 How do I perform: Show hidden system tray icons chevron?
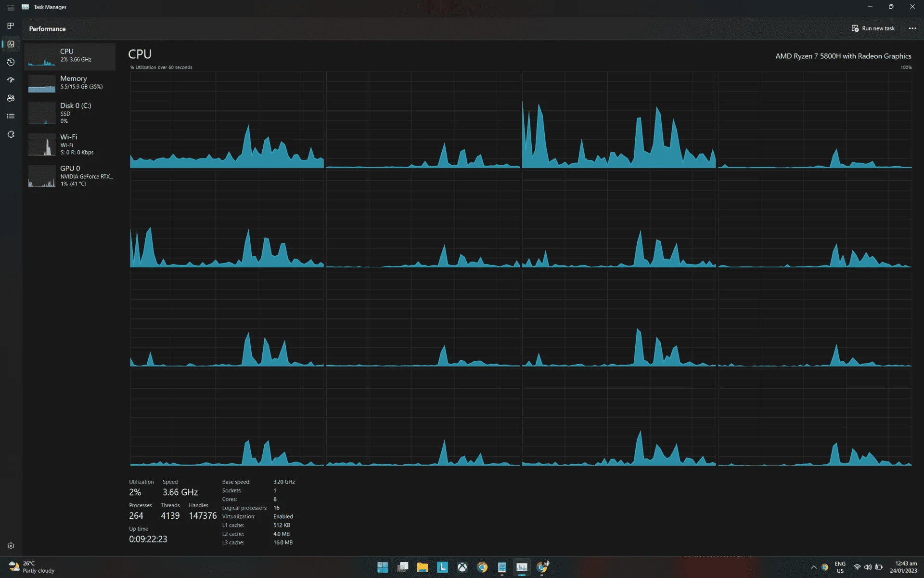coord(813,567)
